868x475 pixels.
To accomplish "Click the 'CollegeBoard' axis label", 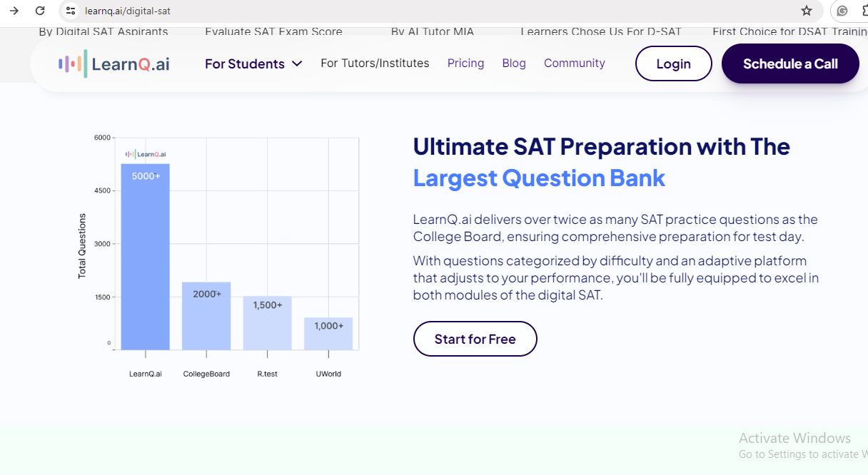I will click(206, 374).
